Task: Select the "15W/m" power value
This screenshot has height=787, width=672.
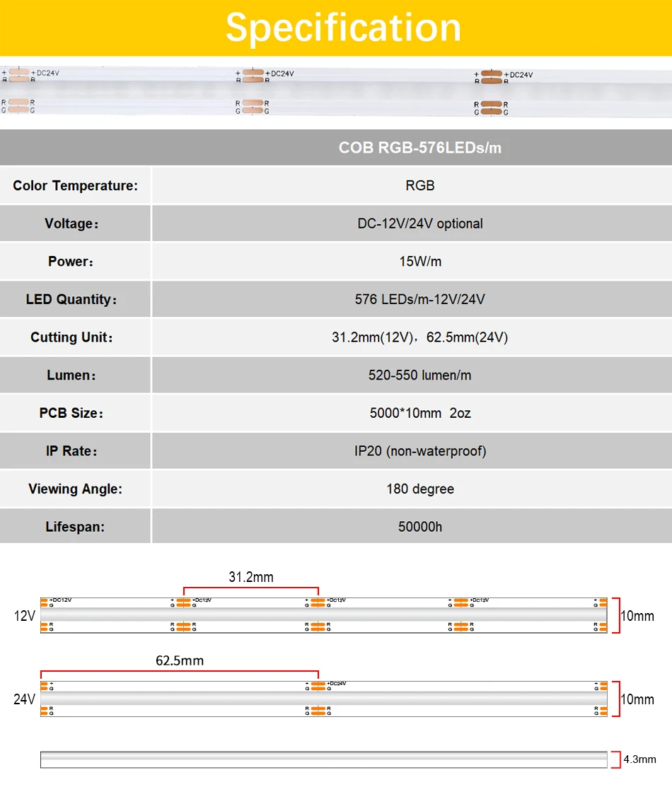Action: pyautogui.click(x=420, y=262)
